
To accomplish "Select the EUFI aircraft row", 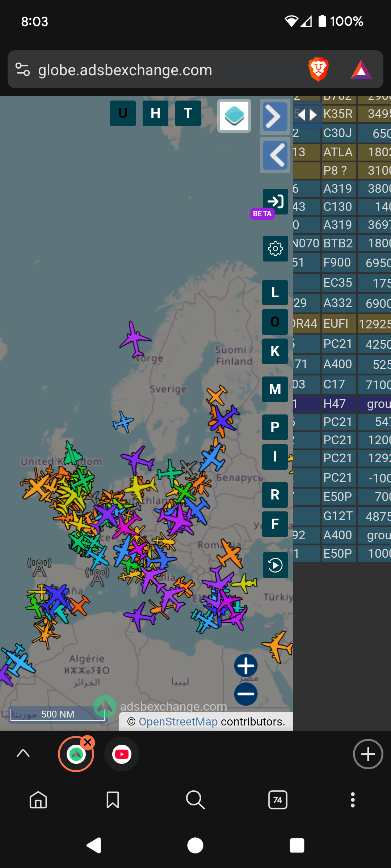I will pos(342,323).
